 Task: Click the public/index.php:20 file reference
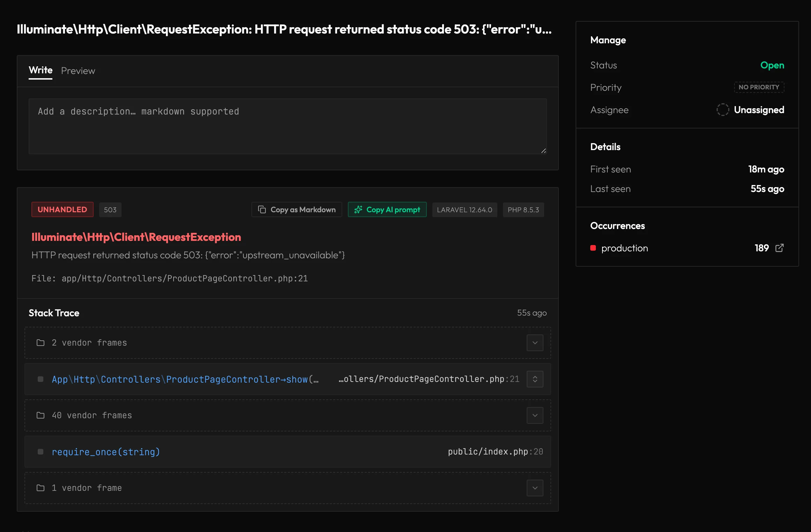click(496, 452)
